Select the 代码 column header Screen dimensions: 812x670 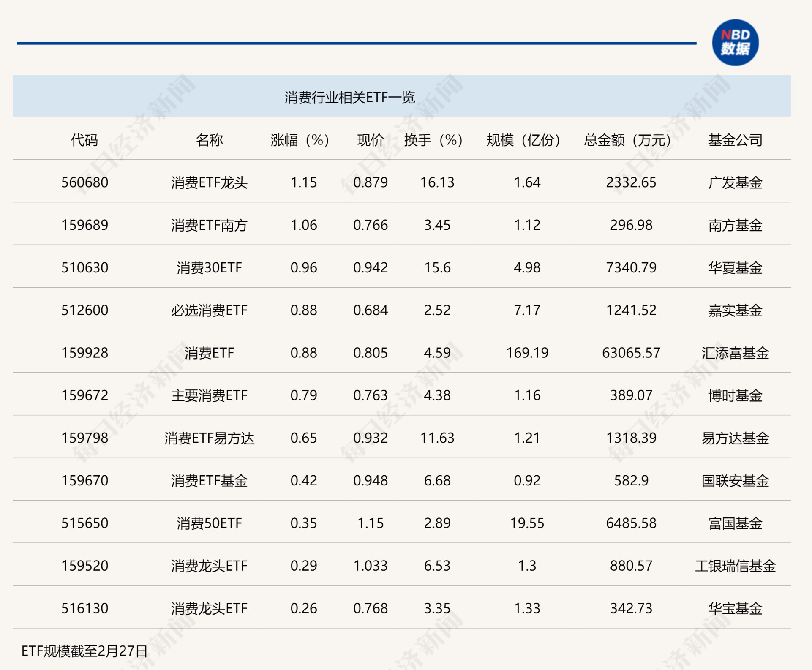pyautogui.click(x=84, y=140)
